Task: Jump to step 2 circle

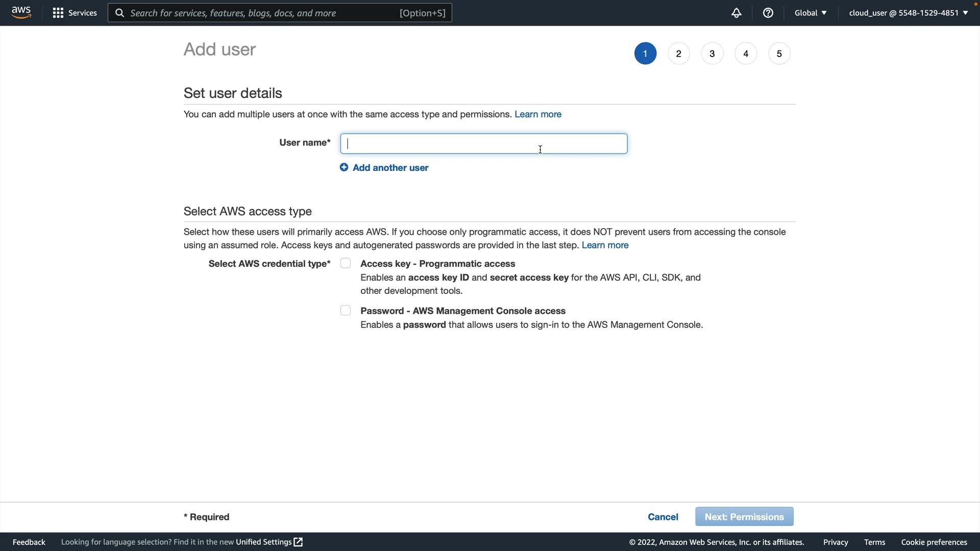Action: click(x=678, y=54)
